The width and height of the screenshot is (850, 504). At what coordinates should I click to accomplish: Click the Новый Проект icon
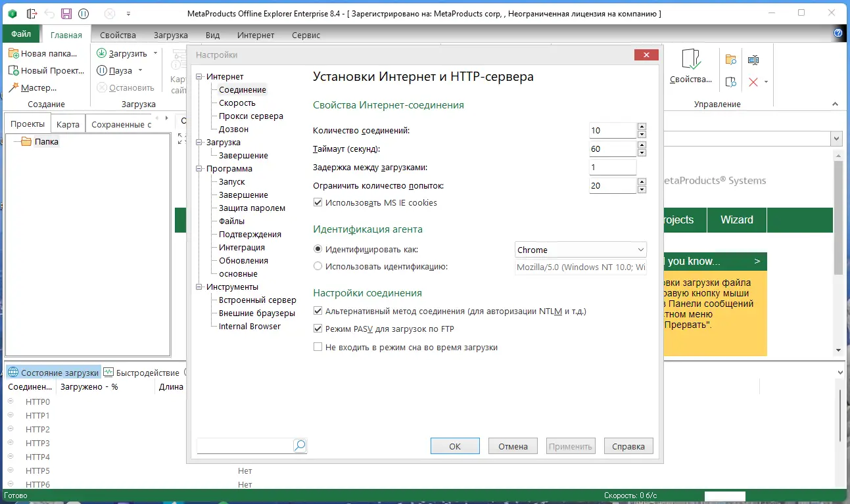14,70
